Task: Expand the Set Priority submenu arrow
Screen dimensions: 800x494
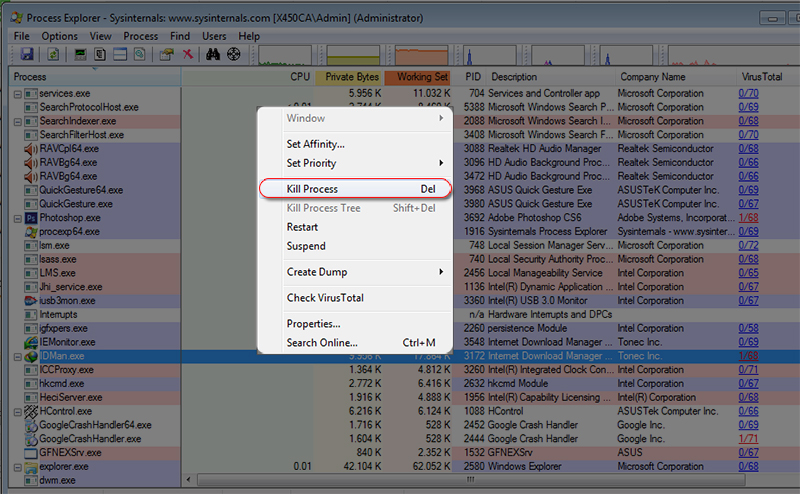Action: (441, 163)
